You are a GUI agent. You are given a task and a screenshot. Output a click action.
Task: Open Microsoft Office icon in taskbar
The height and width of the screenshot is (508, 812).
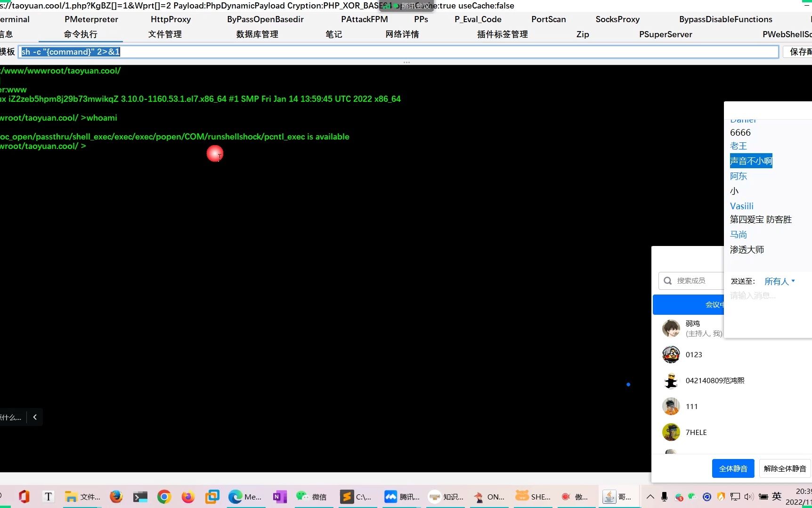click(x=24, y=496)
